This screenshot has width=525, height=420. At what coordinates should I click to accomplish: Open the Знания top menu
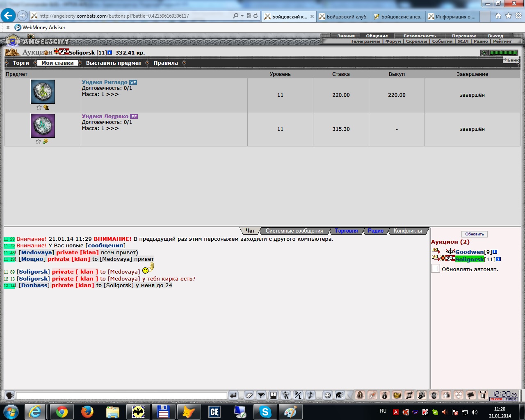coord(346,36)
